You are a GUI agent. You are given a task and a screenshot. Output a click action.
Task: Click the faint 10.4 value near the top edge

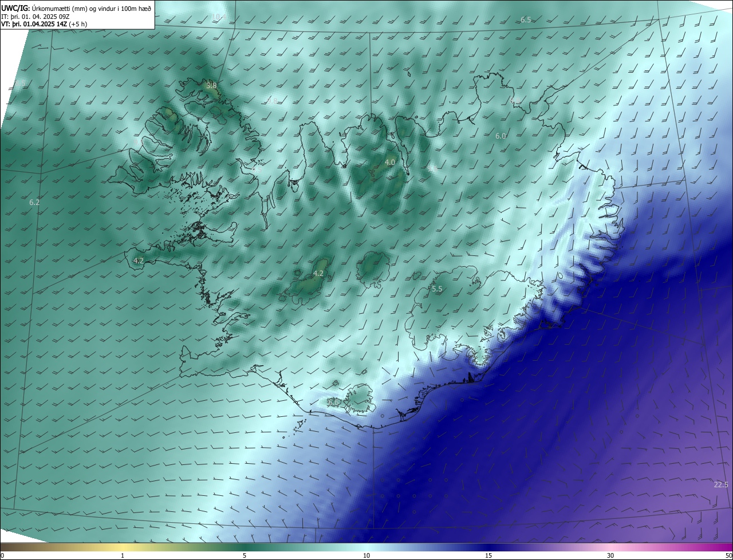[x=219, y=17]
